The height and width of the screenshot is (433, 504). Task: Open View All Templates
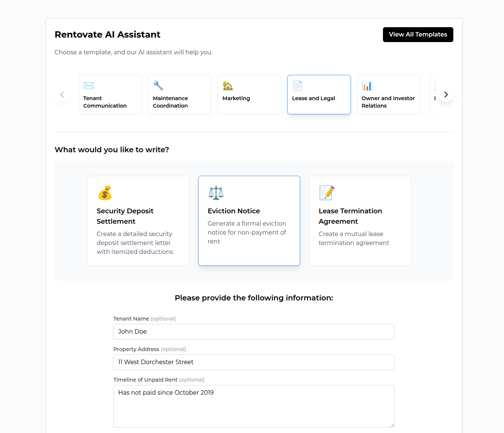(x=418, y=35)
